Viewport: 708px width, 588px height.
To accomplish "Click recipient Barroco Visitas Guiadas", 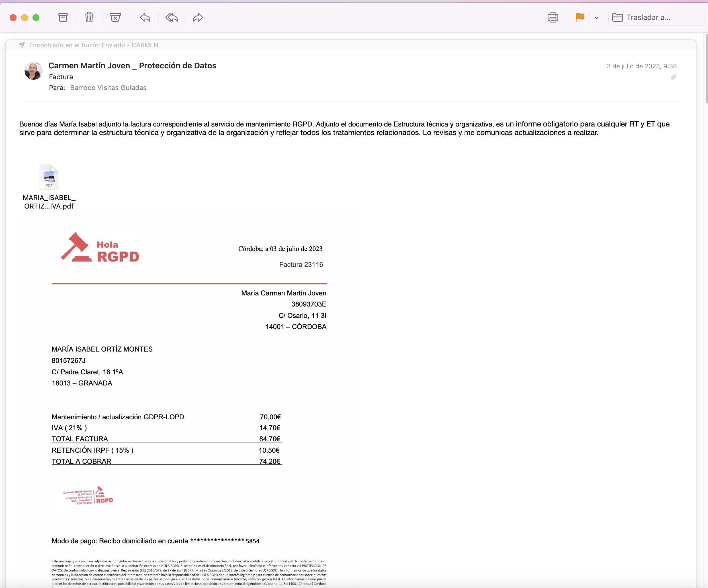I will click(108, 88).
